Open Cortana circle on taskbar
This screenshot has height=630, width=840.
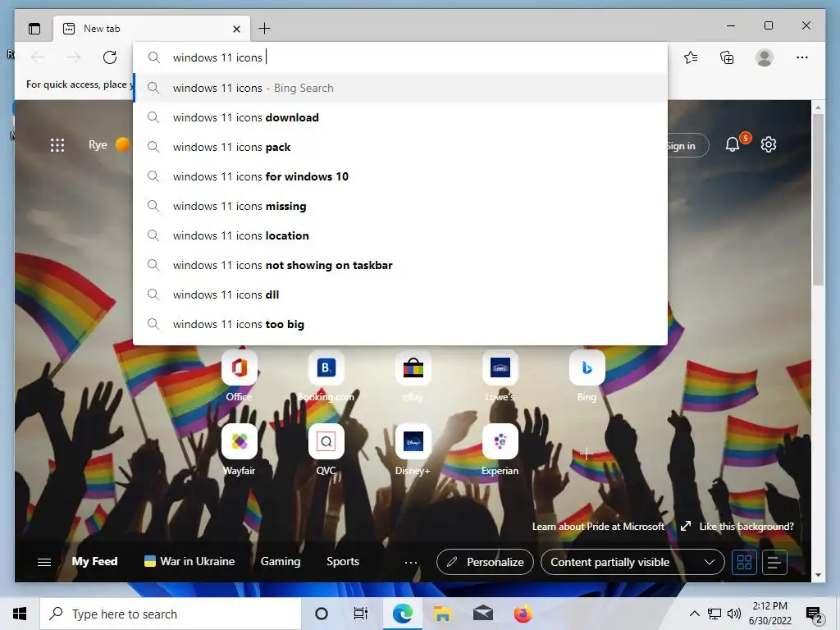click(322, 614)
